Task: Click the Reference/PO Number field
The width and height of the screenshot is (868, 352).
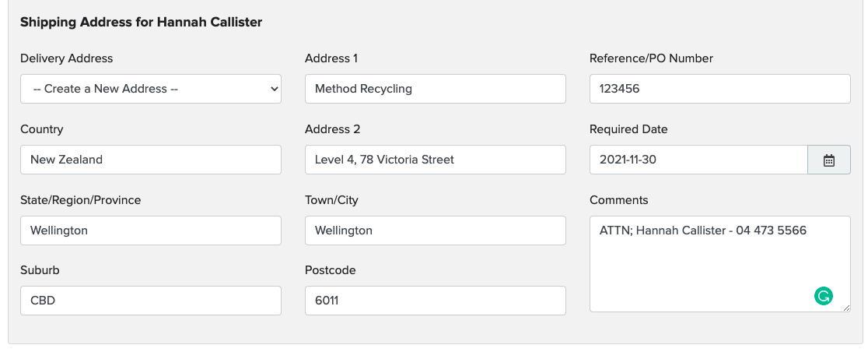Action: coord(719,89)
